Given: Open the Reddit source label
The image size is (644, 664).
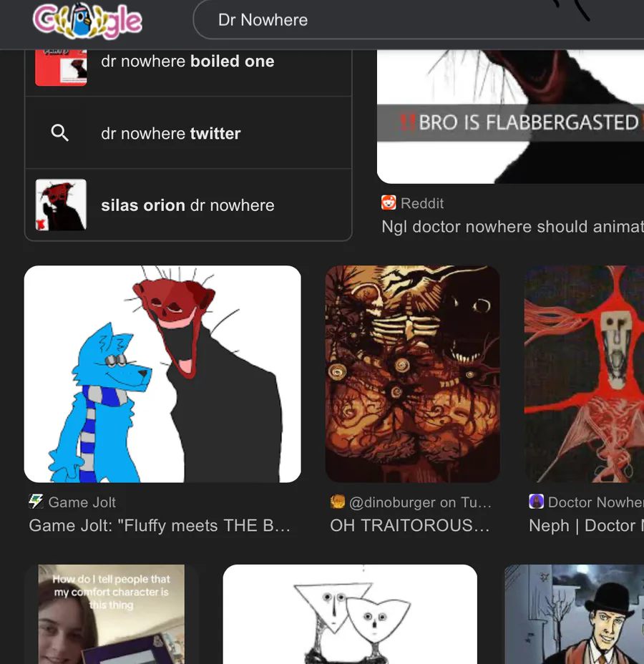Looking at the screenshot, I should pos(422,203).
